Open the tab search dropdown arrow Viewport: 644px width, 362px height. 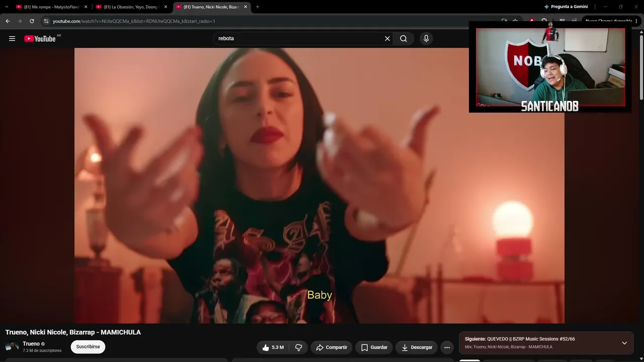click(x=7, y=7)
